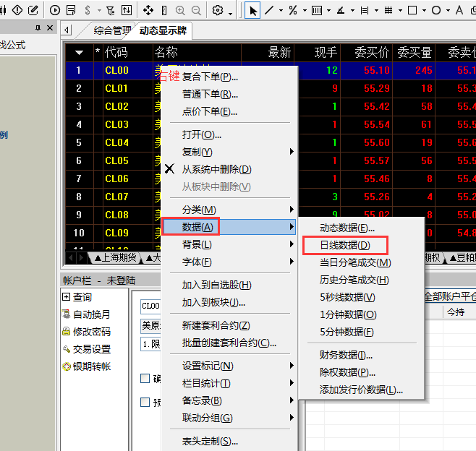Expand the 查询 tree node
The width and height of the screenshot is (476, 451).
[67, 297]
